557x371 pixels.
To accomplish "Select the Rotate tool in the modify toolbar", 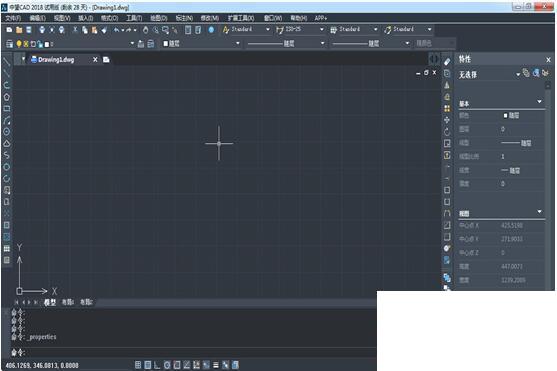I will [x=447, y=132].
